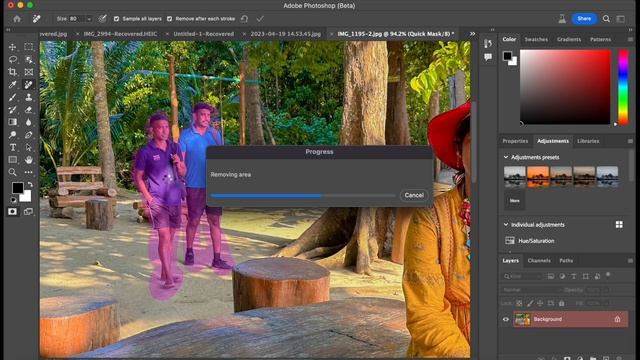This screenshot has height=360, width=640.
Task: Select the History Brush tool
Action: click(x=13, y=109)
